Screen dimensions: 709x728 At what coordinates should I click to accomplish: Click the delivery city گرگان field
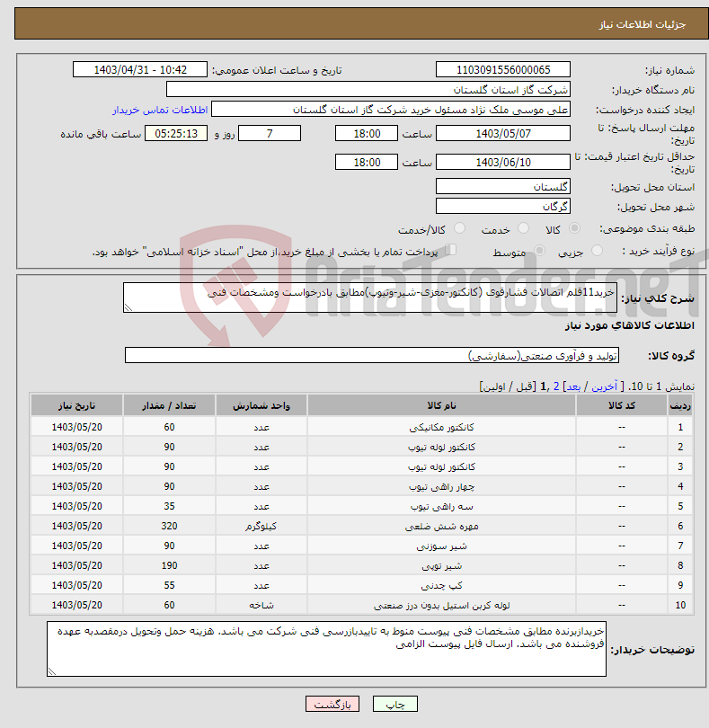(x=503, y=206)
